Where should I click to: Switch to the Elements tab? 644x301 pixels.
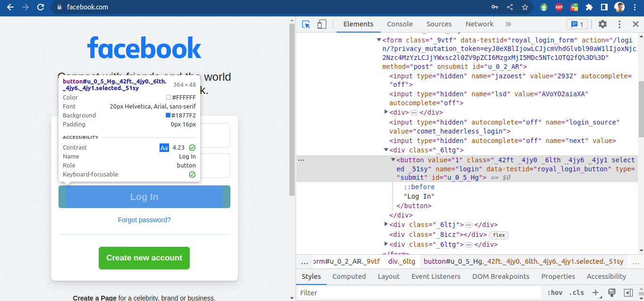point(358,24)
